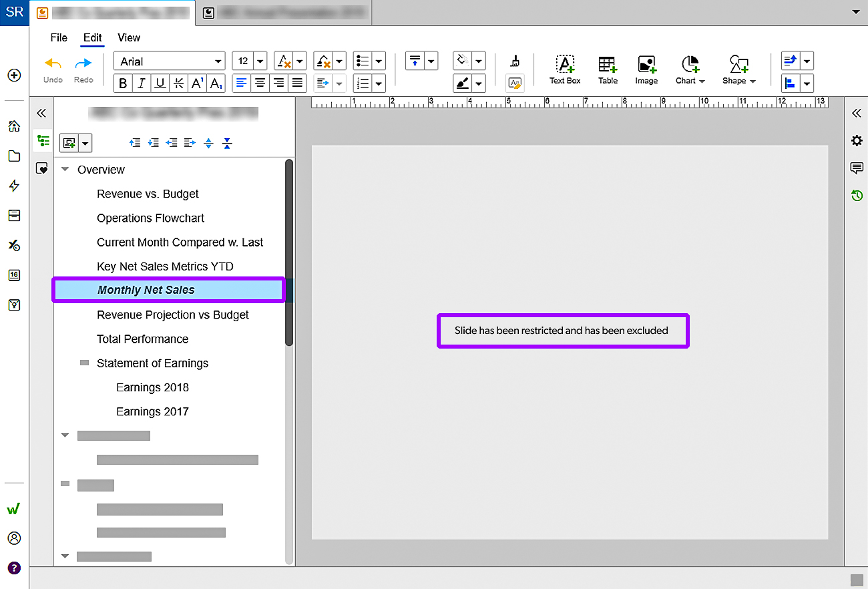The image size is (868, 589).
Task: Insert a Table from the toolbar
Action: (608, 69)
